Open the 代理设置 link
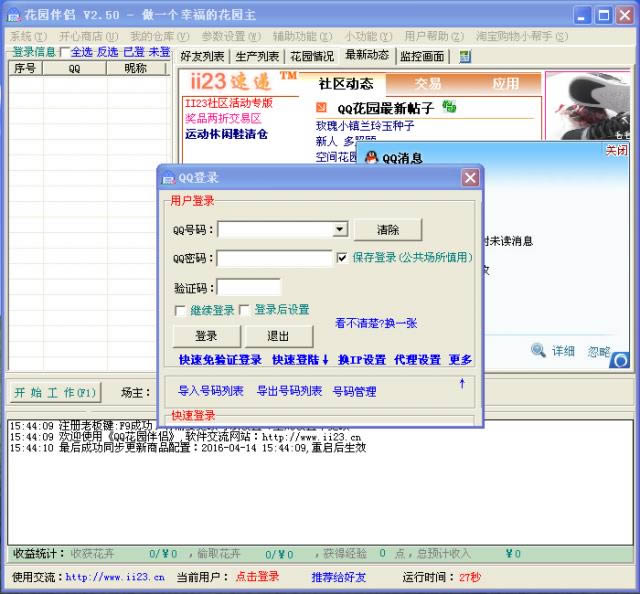Image resolution: width=640 pixels, height=594 pixels. click(418, 360)
